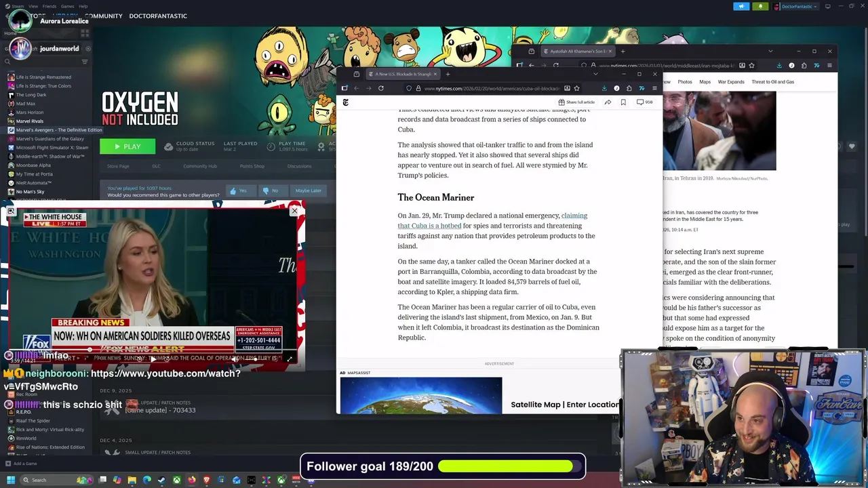Open the game's Community Hub tab
Screen dimensions: 868x488
tap(199, 166)
